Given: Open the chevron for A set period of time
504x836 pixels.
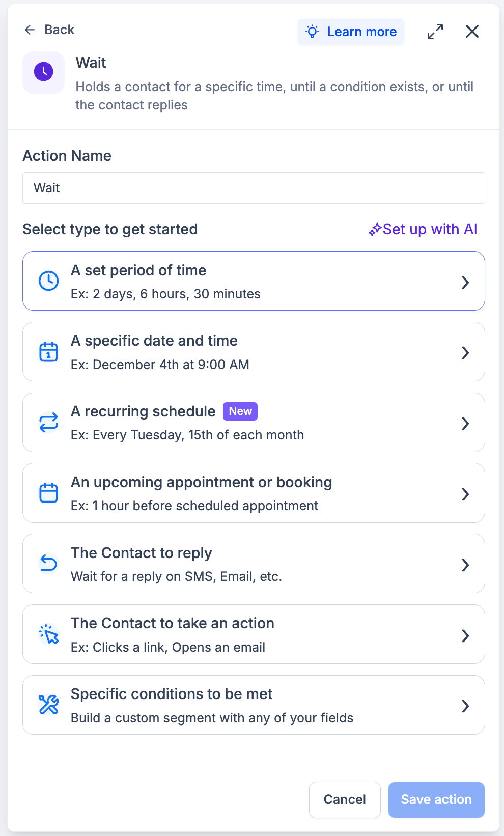Looking at the screenshot, I should point(465,283).
